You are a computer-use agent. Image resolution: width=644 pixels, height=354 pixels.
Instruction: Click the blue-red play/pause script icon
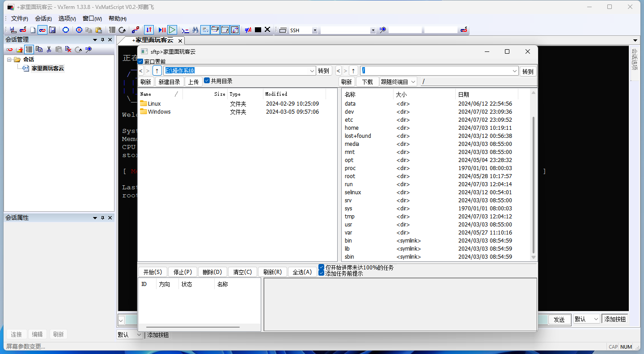point(162,30)
